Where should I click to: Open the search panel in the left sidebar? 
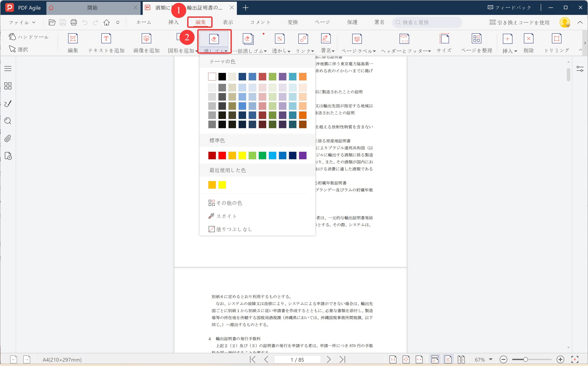tap(7, 121)
